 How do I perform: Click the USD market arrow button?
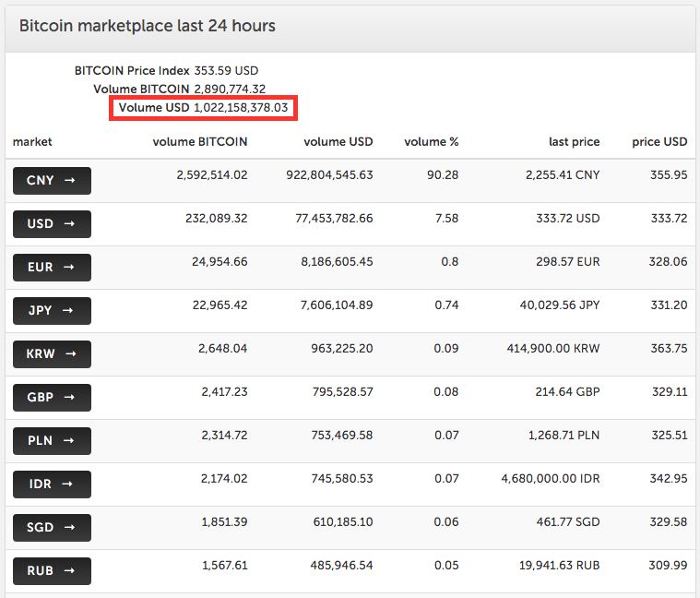click(52, 224)
